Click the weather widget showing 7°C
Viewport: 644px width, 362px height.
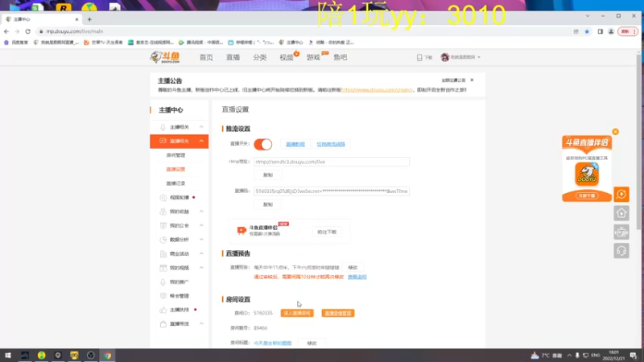tap(547, 356)
